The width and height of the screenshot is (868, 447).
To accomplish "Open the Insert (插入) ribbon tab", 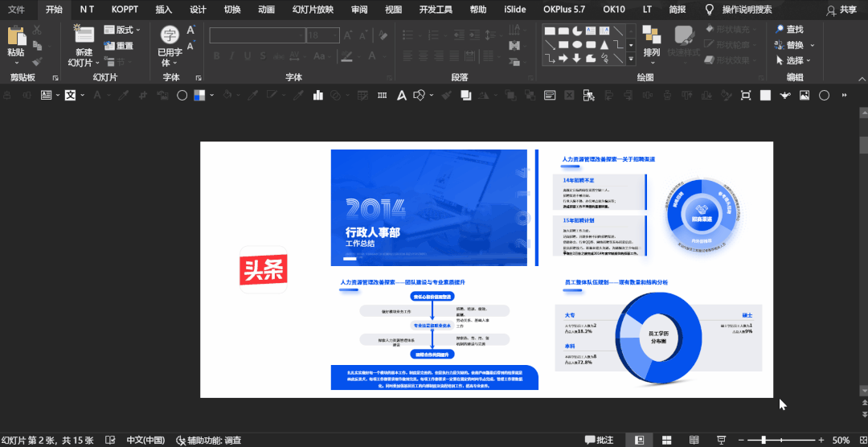I will pos(164,10).
